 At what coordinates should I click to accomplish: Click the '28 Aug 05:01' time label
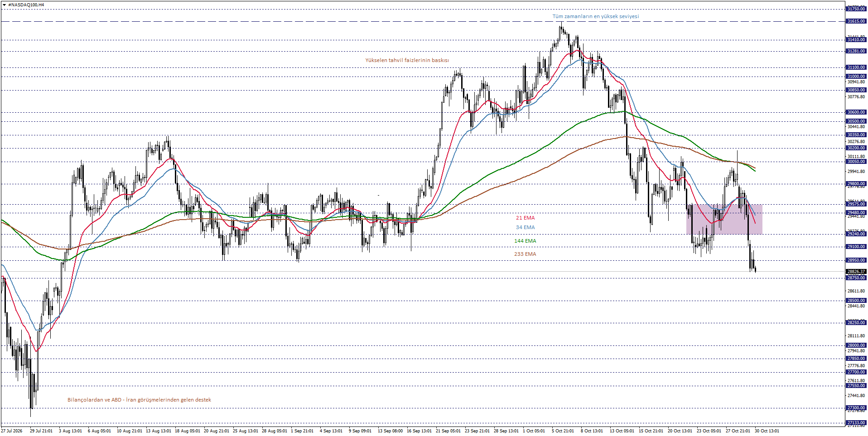pyautogui.click(x=275, y=431)
